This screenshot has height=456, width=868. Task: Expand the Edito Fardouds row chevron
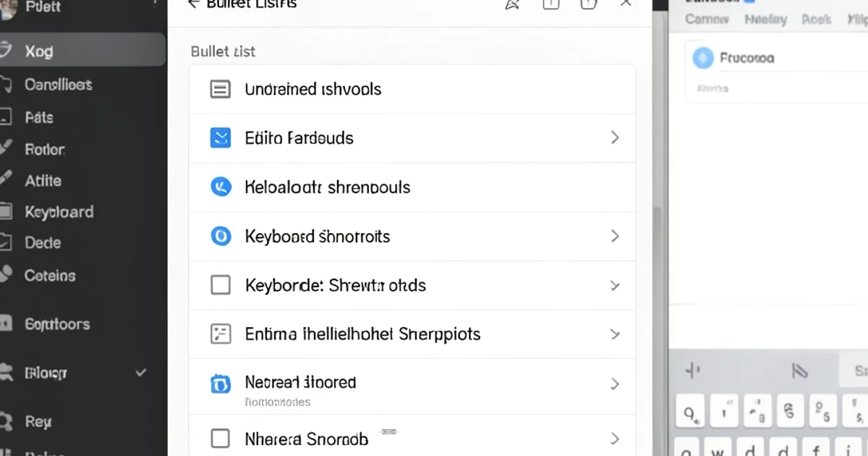(x=616, y=138)
